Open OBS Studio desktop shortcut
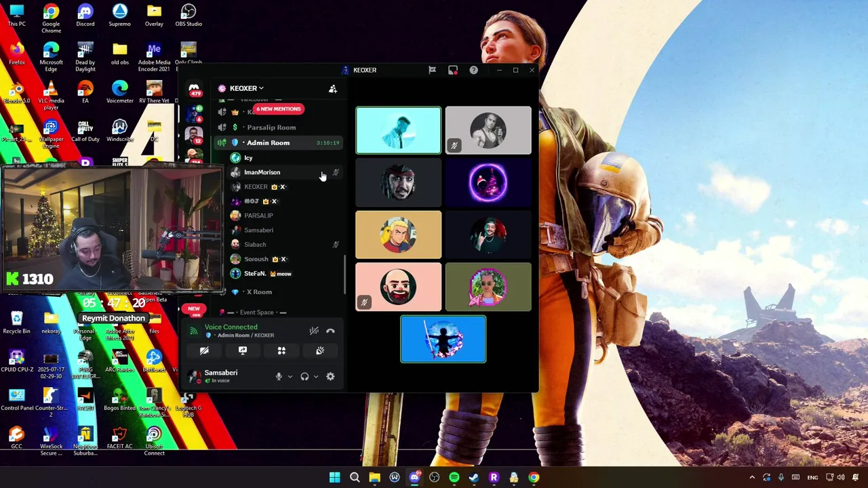The image size is (868, 488). tap(189, 16)
